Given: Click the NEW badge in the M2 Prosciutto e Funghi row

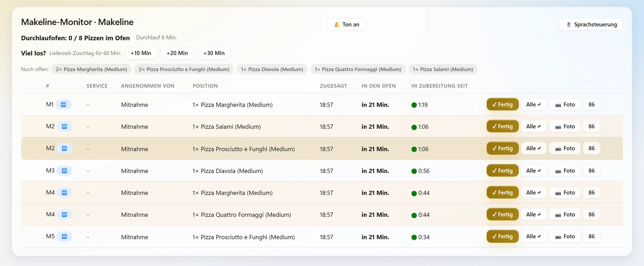Looking at the screenshot, I should click(x=64, y=148).
